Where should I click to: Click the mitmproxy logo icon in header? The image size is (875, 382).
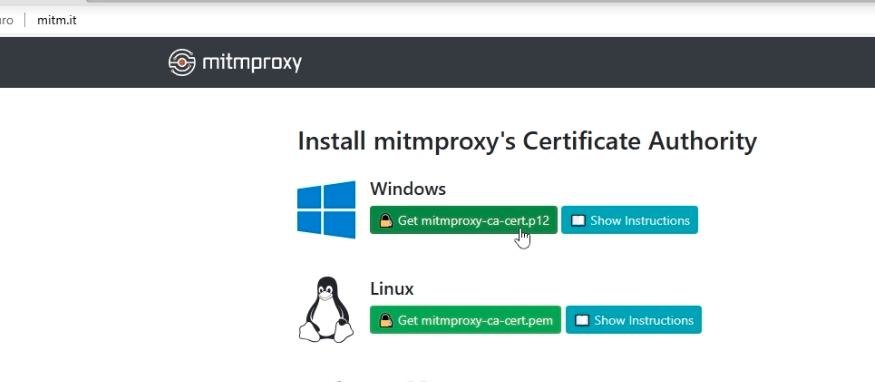click(x=182, y=62)
